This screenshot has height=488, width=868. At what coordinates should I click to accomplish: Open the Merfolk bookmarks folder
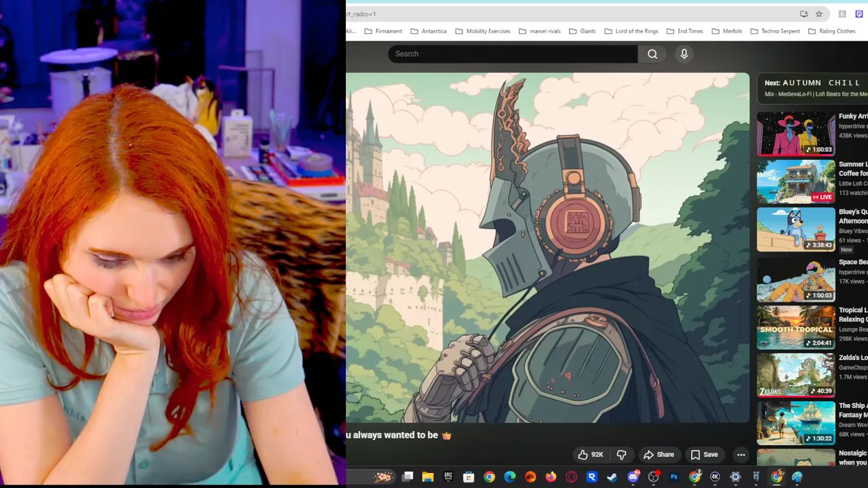pyautogui.click(x=726, y=31)
